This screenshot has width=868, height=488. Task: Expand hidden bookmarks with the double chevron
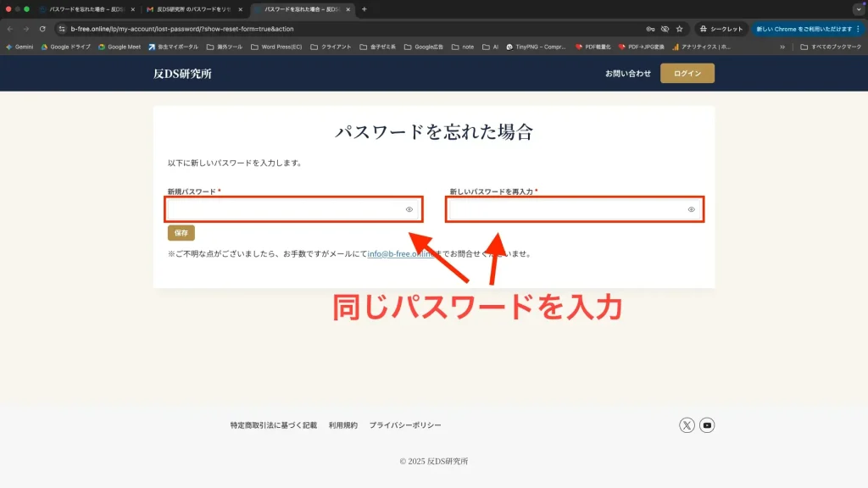[782, 47]
